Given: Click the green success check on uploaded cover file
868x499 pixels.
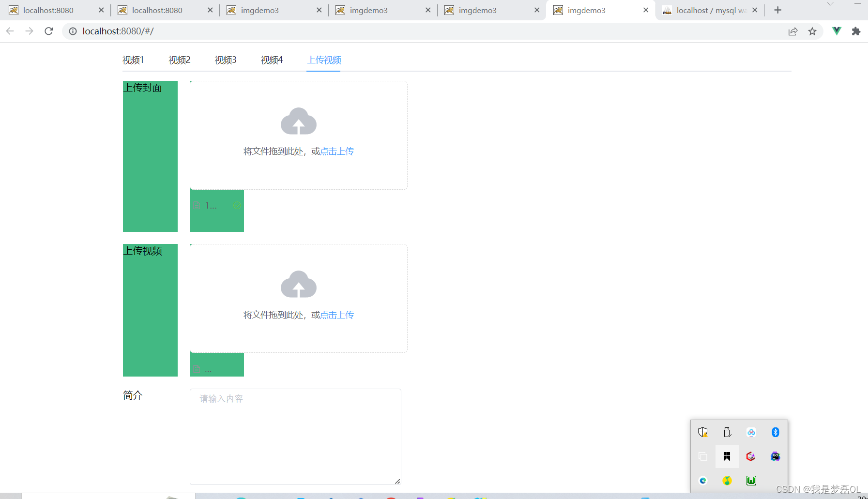Looking at the screenshot, I should tap(237, 206).
